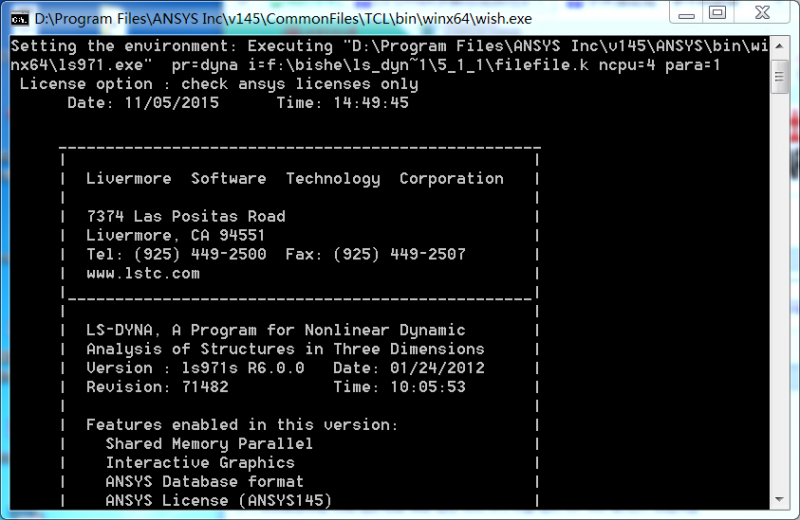The width and height of the screenshot is (800, 520).
Task: Click the 'Fax: (925) 449-2507' text
Action: (376, 254)
